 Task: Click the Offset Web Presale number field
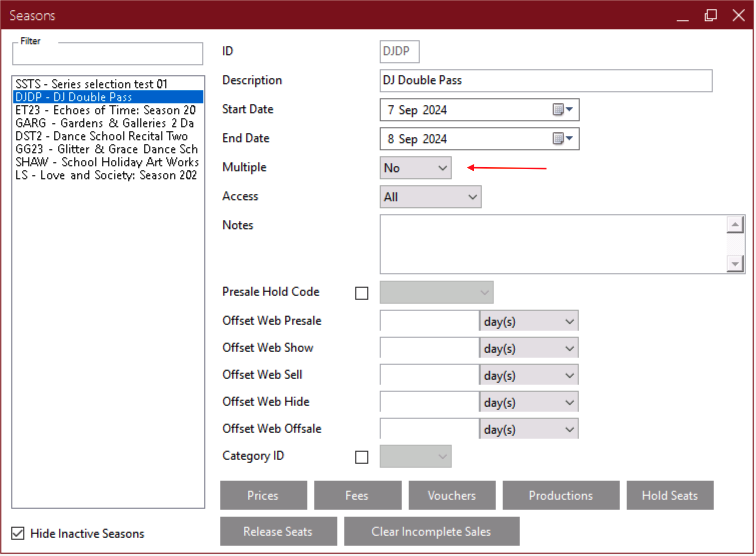430,321
